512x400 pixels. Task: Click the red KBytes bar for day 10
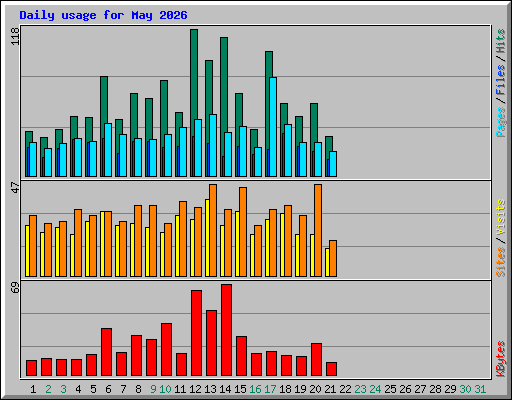tap(166, 349)
